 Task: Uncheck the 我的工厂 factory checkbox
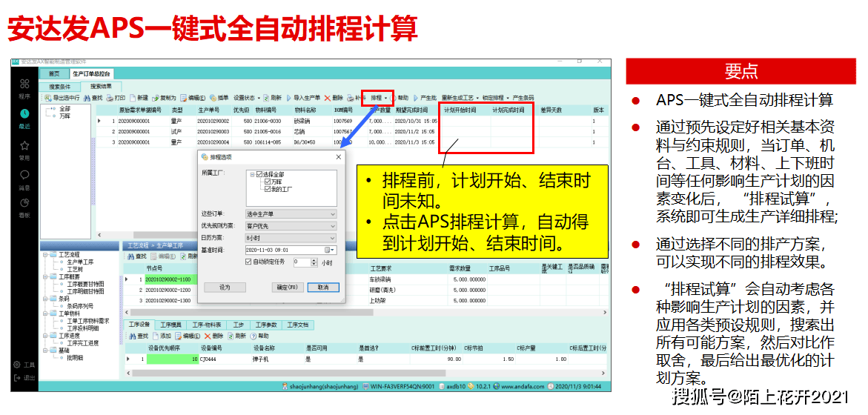[x=267, y=189]
